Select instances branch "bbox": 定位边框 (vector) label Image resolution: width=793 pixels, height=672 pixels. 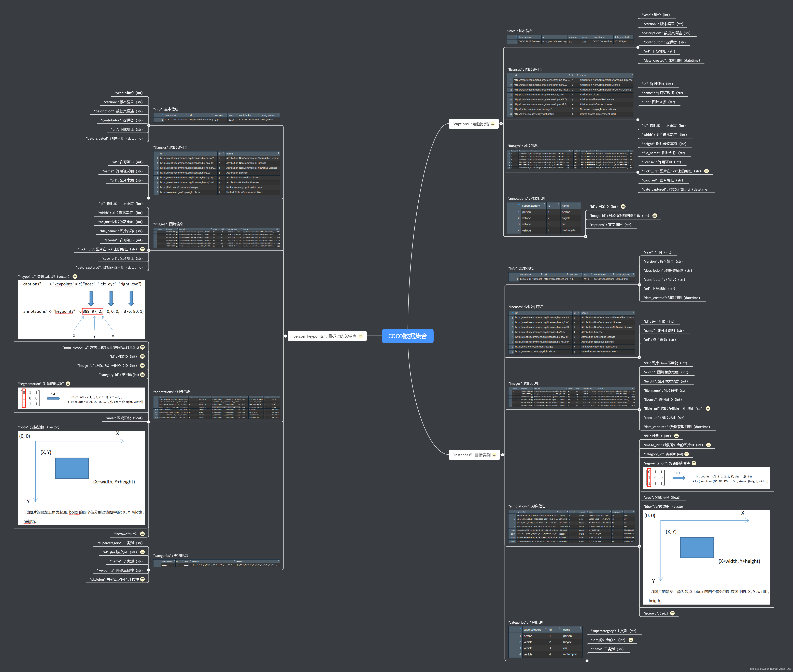(664, 507)
